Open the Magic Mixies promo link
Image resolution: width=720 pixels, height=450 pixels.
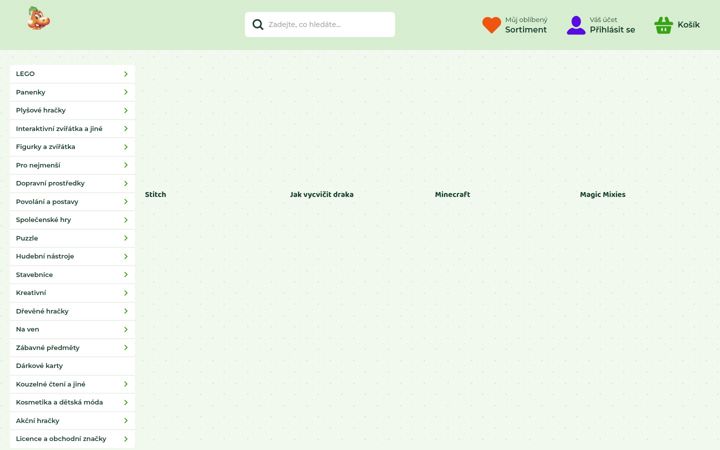pyautogui.click(x=602, y=194)
